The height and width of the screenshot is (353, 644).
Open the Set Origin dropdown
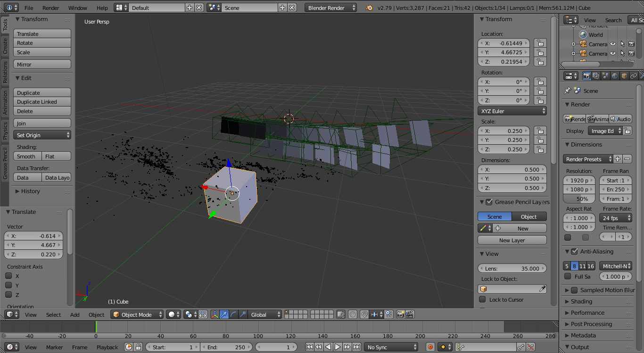point(42,135)
